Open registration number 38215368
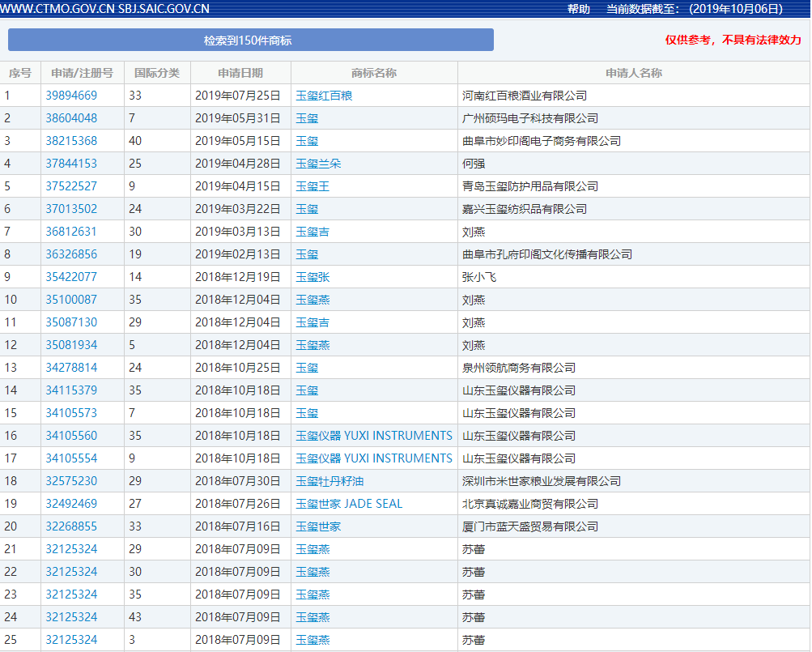 pos(71,141)
